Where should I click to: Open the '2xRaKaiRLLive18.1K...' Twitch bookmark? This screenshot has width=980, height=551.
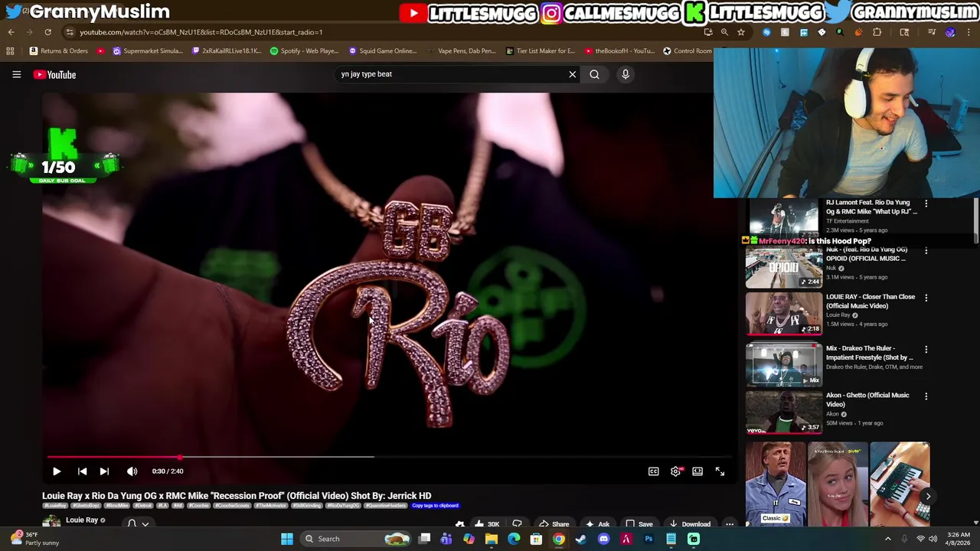pos(227,51)
